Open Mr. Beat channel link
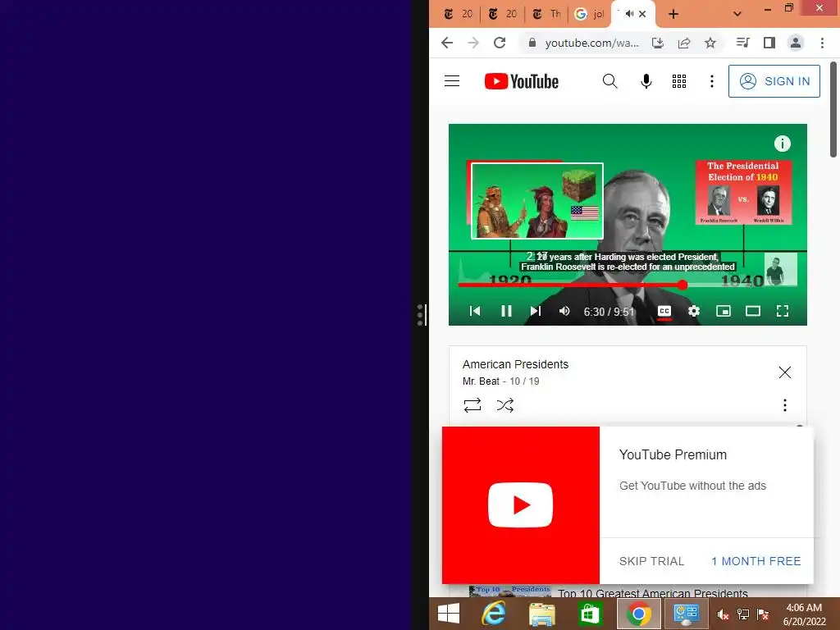Screen dimensions: 840x630 481,381
